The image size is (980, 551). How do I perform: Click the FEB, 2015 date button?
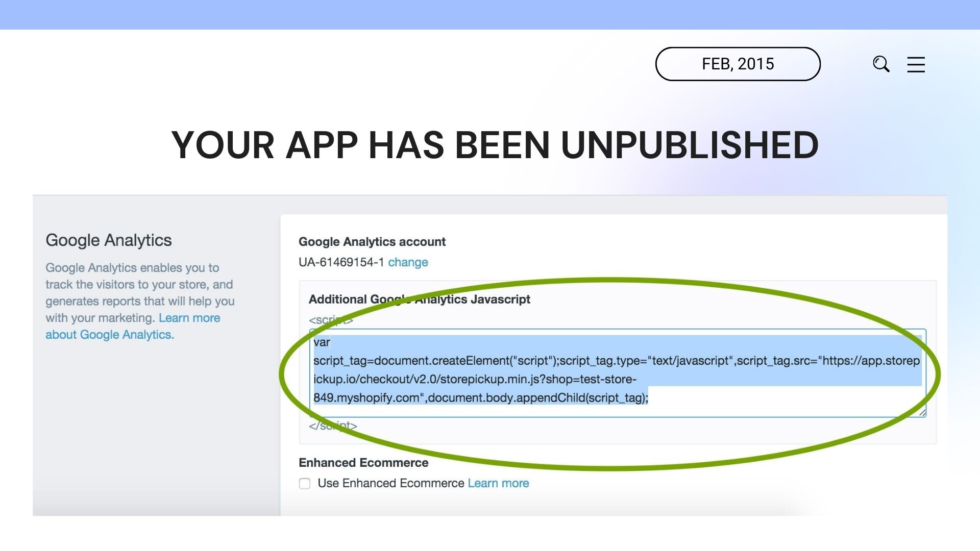[x=738, y=64]
